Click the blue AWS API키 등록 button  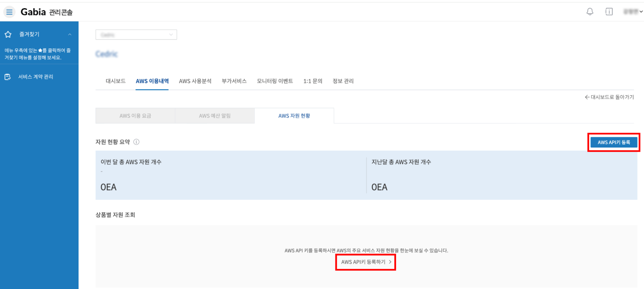coord(614,142)
